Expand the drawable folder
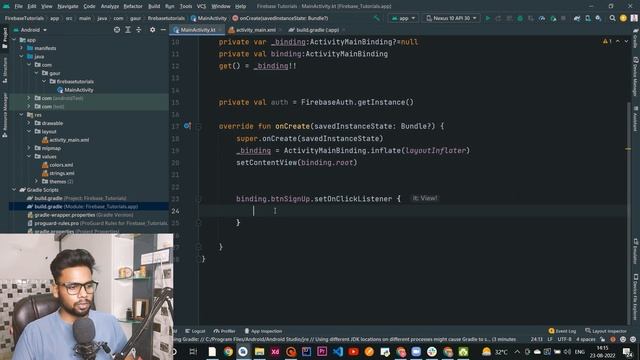 point(29,123)
